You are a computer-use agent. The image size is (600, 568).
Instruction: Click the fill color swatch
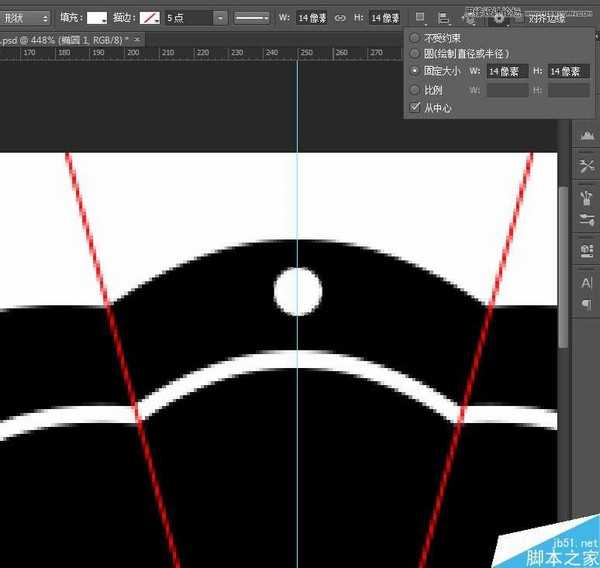(97, 18)
